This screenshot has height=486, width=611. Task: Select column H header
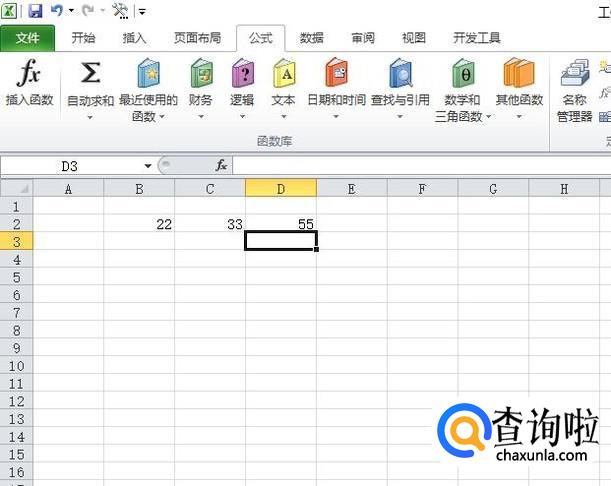[564, 189]
